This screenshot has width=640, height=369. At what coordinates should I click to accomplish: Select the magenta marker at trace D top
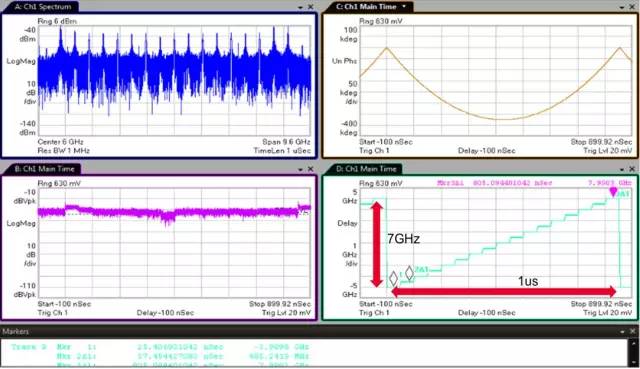coord(613,192)
